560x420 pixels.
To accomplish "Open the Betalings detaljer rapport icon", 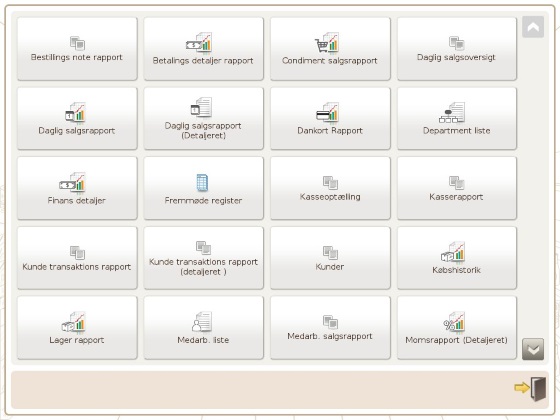I will (x=199, y=42).
